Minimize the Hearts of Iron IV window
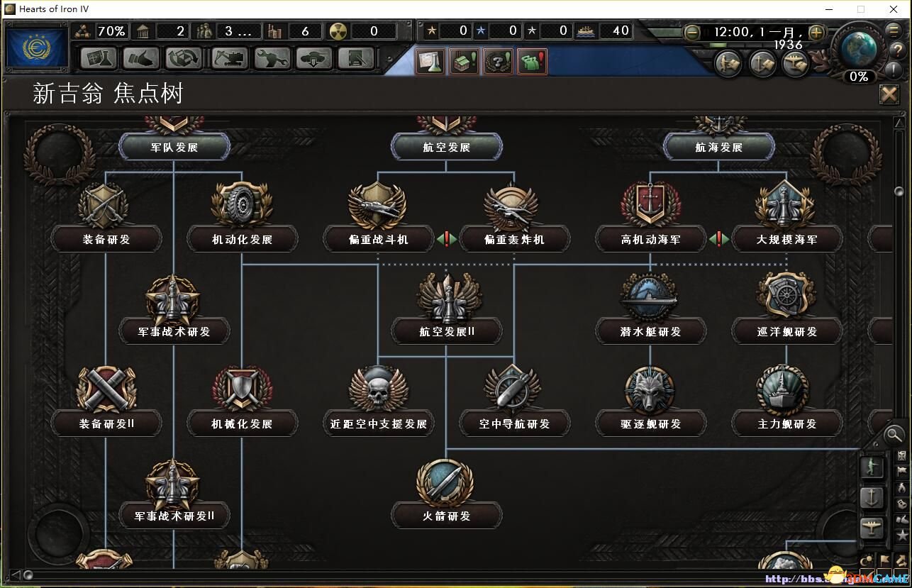 [x=829, y=9]
